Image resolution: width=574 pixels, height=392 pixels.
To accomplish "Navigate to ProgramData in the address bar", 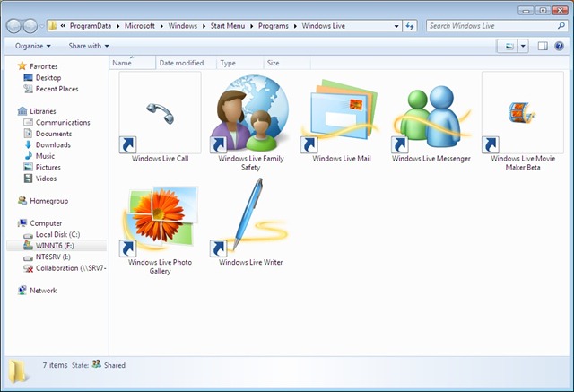I will click(x=91, y=26).
